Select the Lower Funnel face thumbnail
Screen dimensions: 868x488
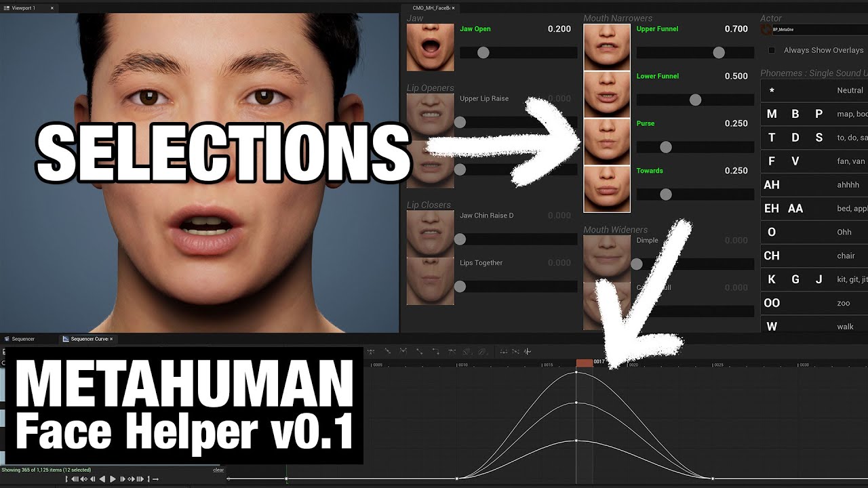pos(607,95)
